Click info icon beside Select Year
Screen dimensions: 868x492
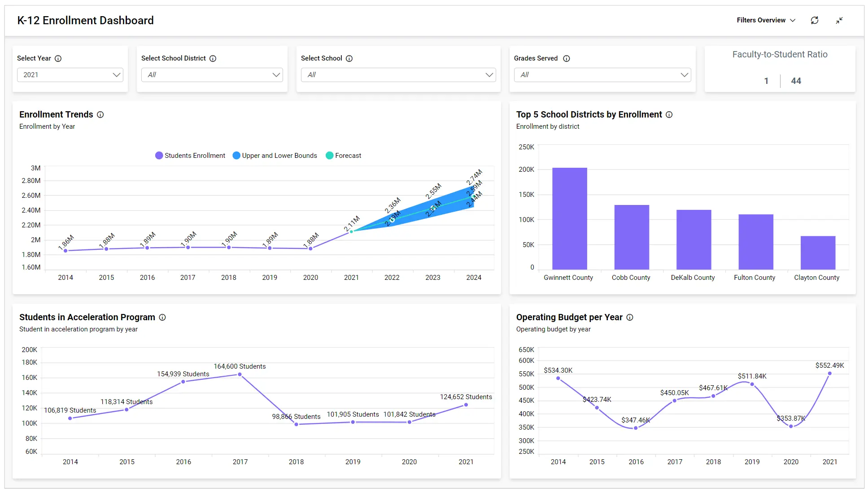click(58, 58)
